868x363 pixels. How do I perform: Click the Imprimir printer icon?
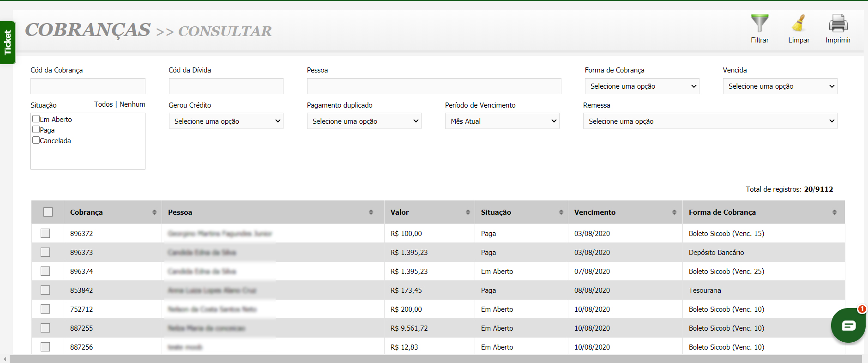[838, 24]
